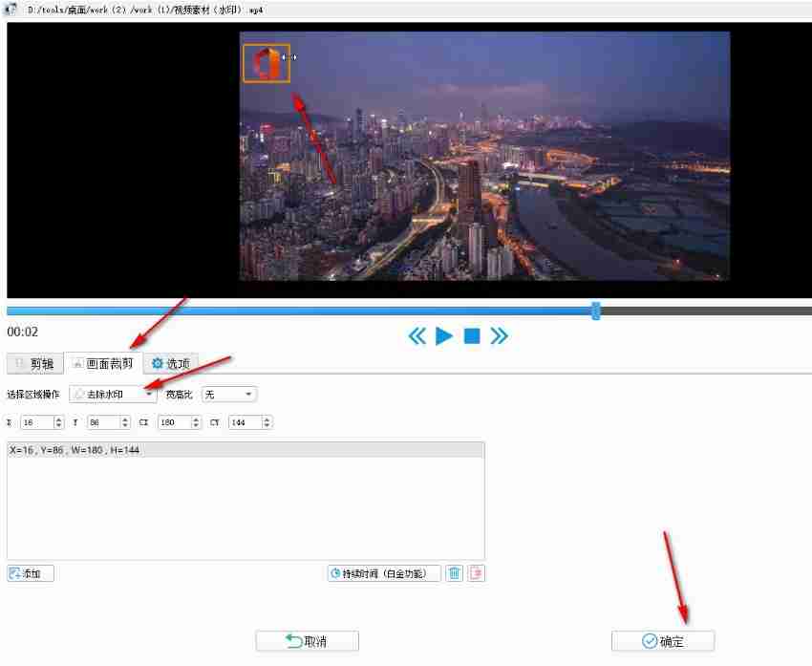Click 取消 to cancel changes
812x666 pixels.
(306, 641)
